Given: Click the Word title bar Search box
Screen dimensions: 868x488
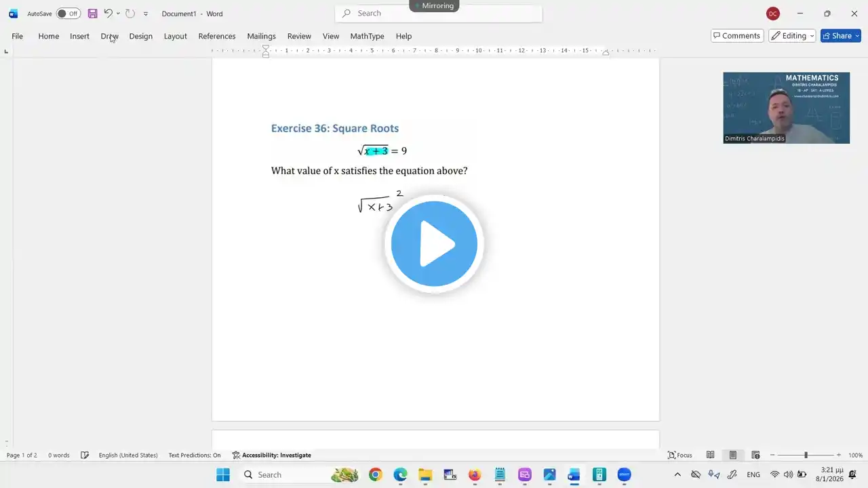Looking at the screenshot, I should (x=439, y=14).
